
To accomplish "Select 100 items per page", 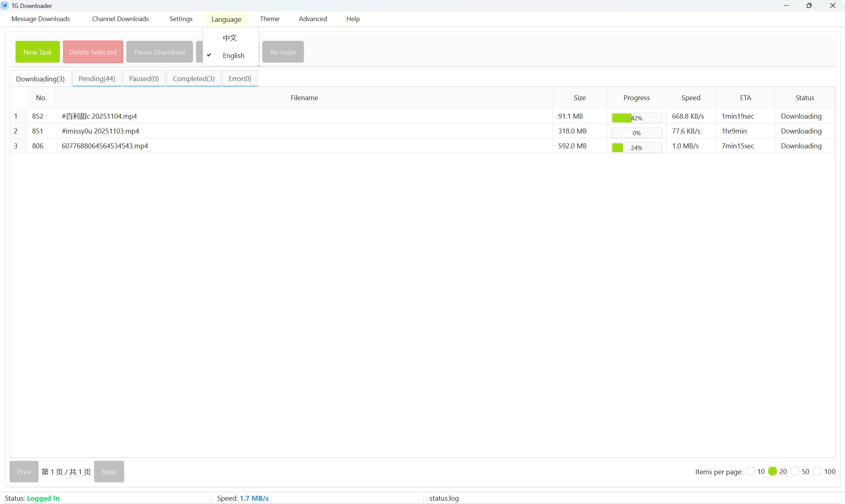I will pos(817,471).
